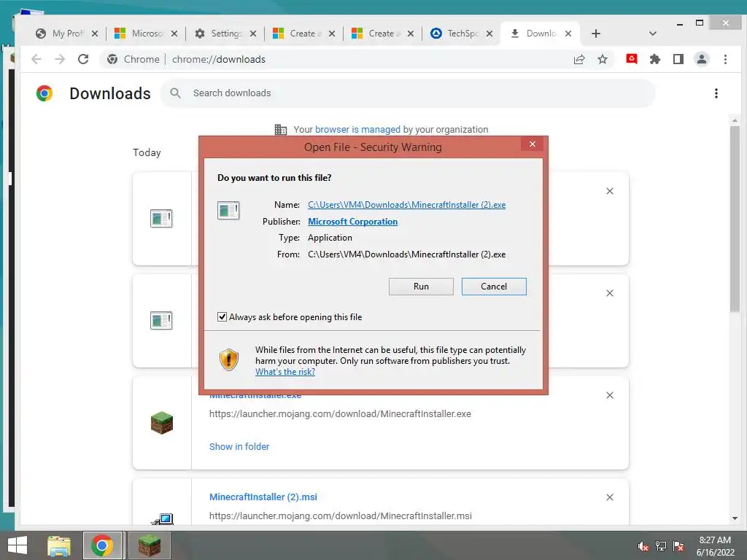Close the TechSpot tab

tap(489, 34)
